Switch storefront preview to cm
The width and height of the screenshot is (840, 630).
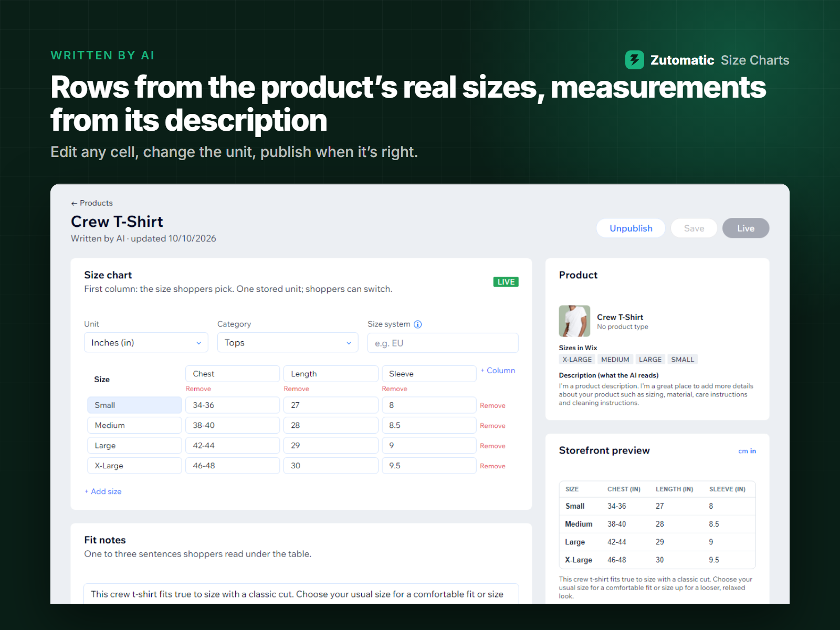(743, 451)
